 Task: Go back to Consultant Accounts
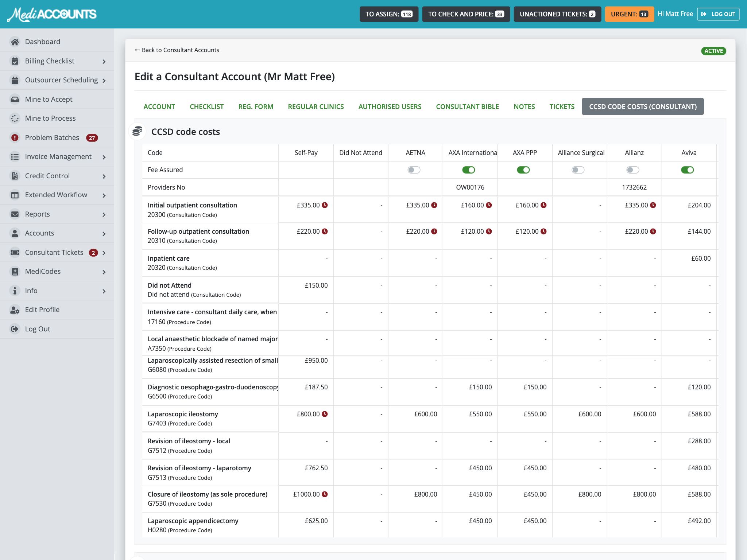pyautogui.click(x=177, y=50)
